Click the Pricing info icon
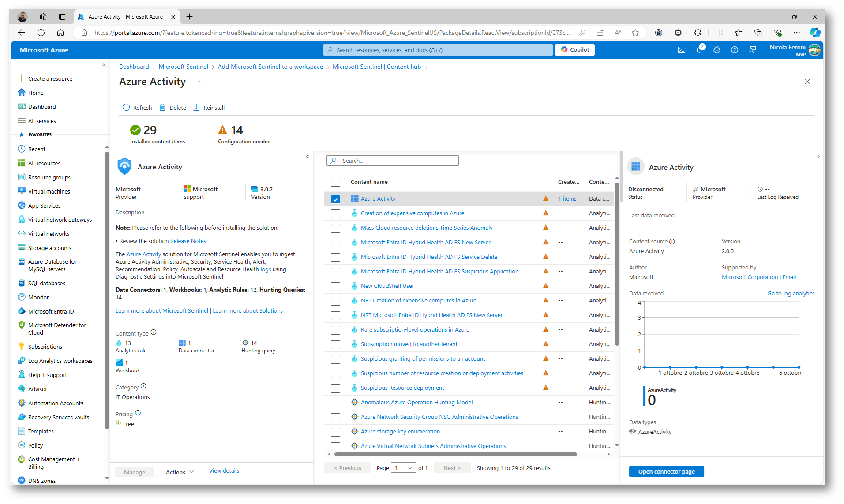Image resolution: width=844 pixels, height=504 pixels. coord(138,413)
